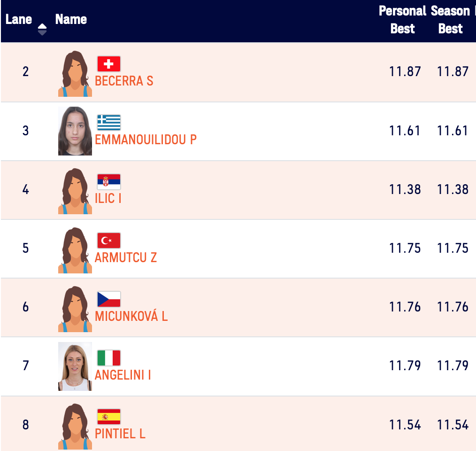This screenshot has height=451, width=476.
Task: Click the Spain flag icon
Action: 109,417
